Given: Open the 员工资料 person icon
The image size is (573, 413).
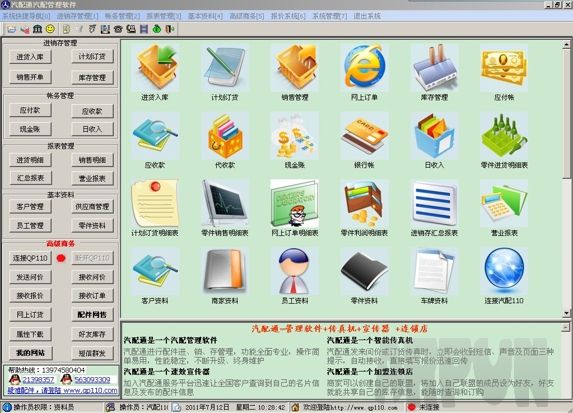Looking at the screenshot, I should tap(295, 271).
